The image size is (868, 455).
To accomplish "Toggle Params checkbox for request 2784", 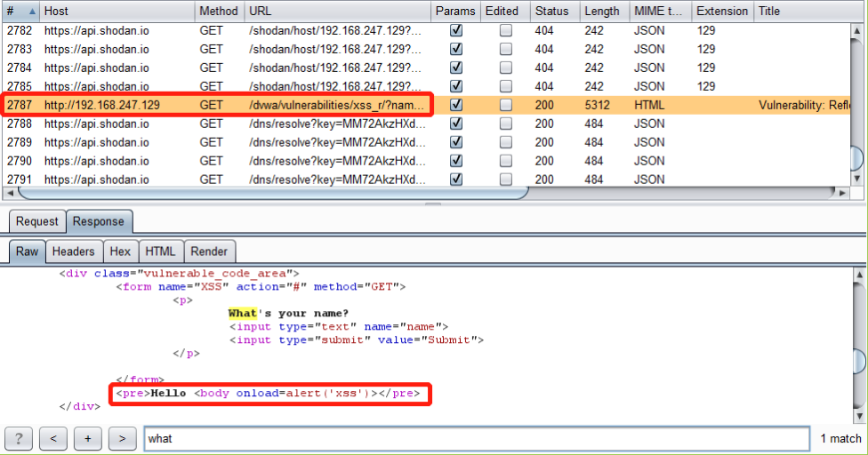I will click(456, 68).
